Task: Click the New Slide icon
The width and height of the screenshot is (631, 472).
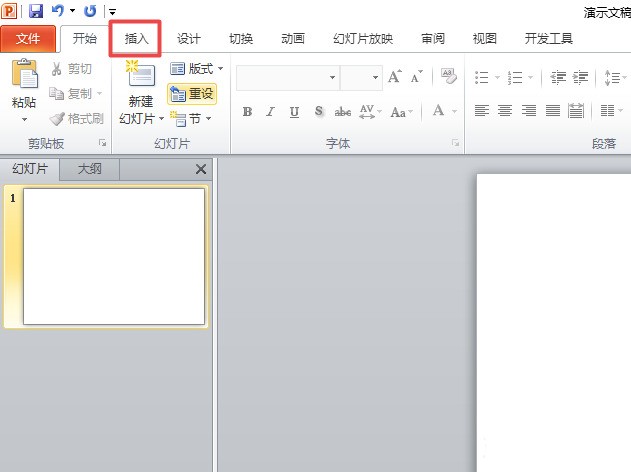Action: [x=140, y=73]
